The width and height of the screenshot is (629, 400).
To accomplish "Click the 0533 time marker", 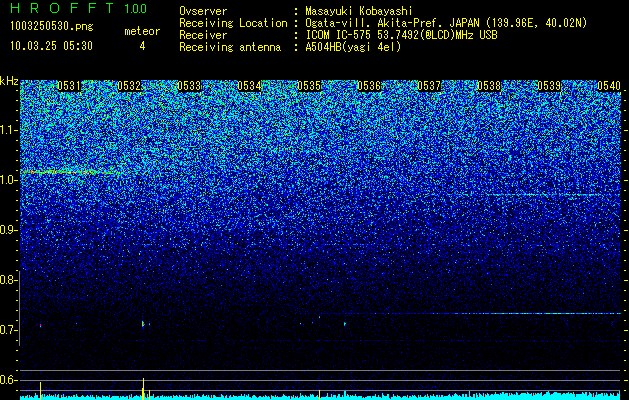I will [x=189, y=86].
